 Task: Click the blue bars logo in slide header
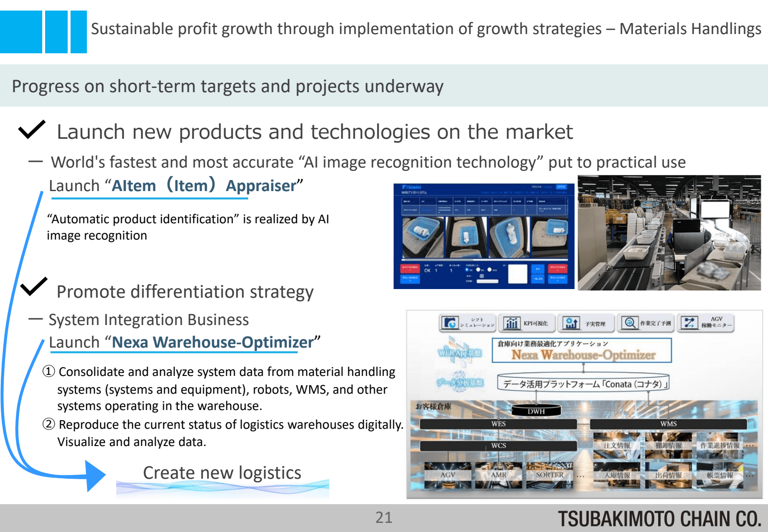pyautogui.click(x=43, y=32)
